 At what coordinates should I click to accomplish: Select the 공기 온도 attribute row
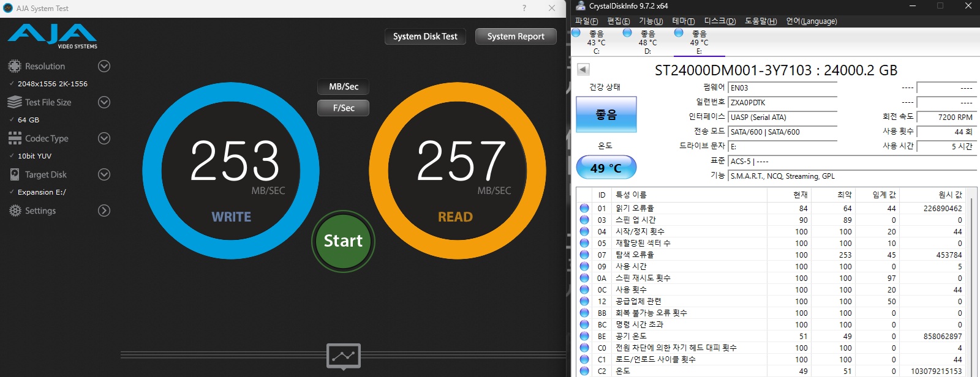772,336
